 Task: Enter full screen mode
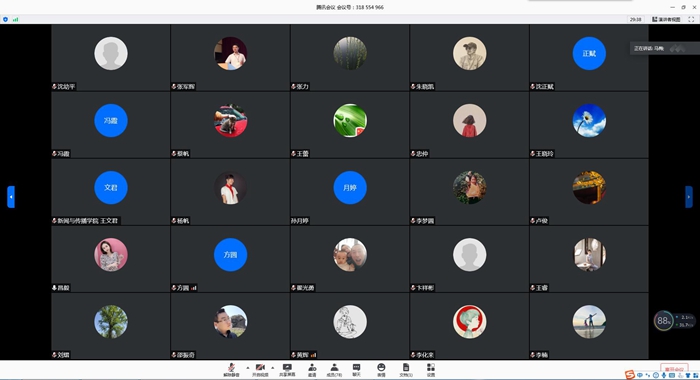[691, 19]
